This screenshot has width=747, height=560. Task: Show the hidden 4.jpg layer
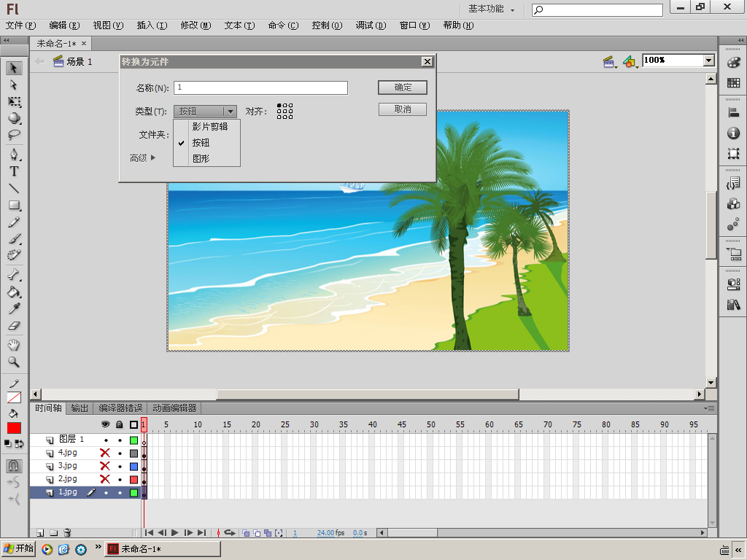[x=105, y=454]
